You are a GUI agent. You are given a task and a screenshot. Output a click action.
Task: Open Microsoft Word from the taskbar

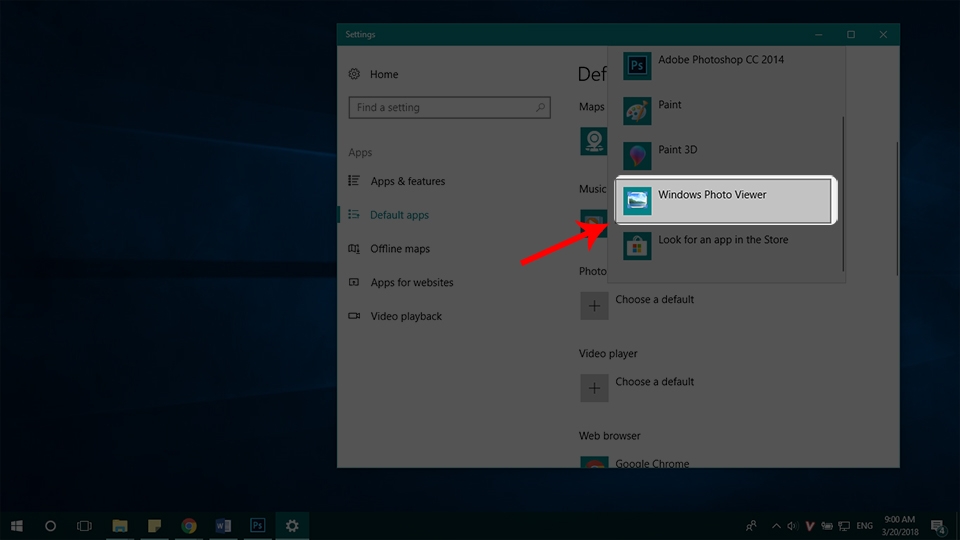click(x=223, y=525)
